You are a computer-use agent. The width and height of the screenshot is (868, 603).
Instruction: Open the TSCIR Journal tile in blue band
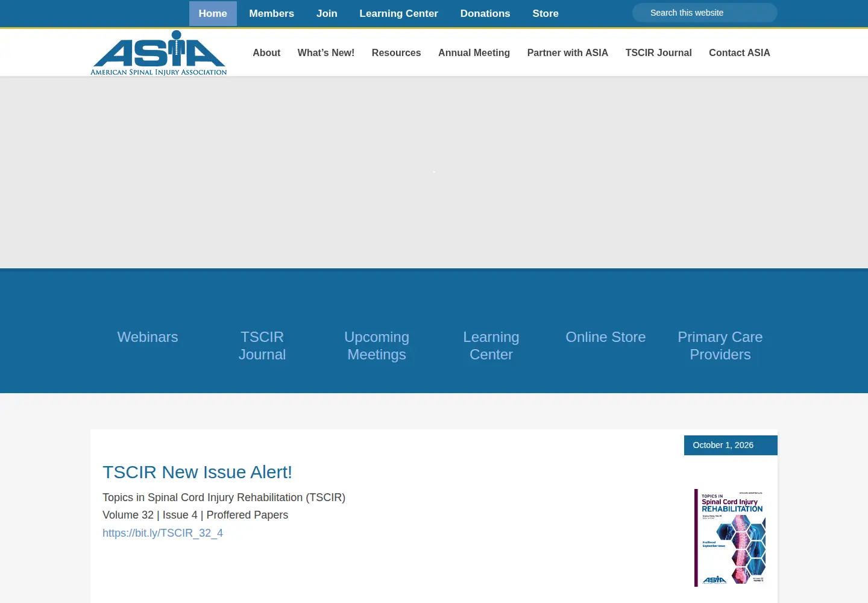[262, 346]
